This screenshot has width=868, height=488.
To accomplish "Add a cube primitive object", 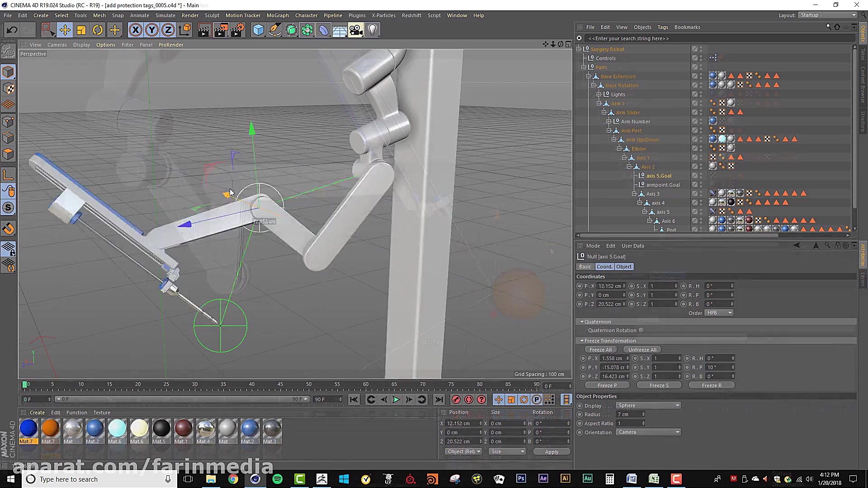I will pos(258,30).
